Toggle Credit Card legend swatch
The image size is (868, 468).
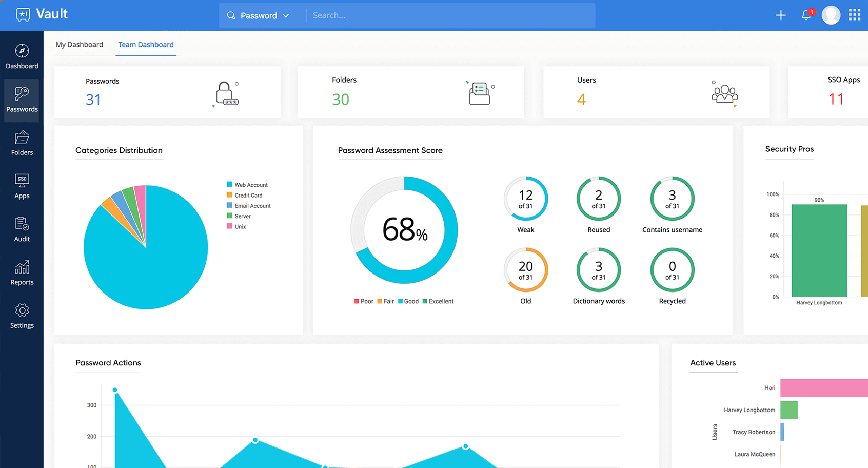[x=230, y=195]
